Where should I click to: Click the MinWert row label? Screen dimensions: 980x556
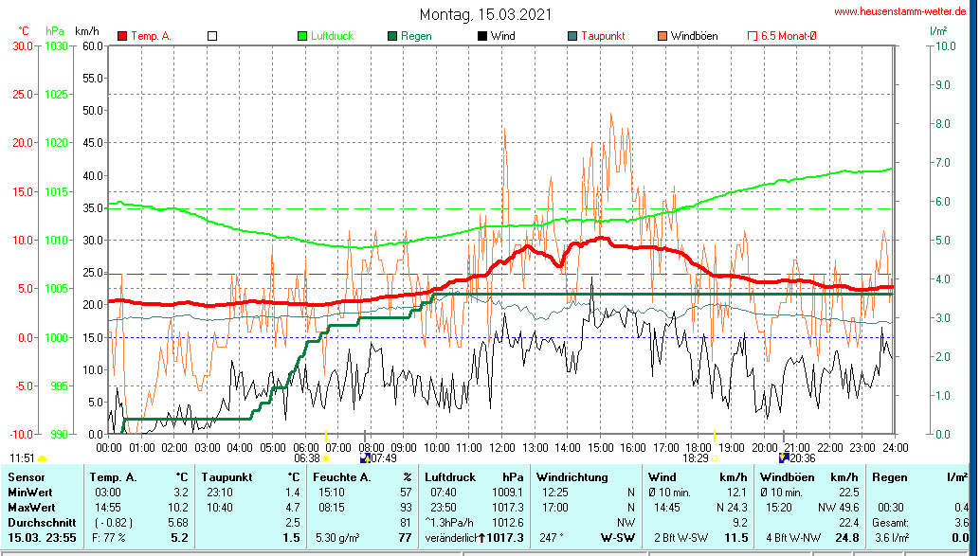click(30, 493)
